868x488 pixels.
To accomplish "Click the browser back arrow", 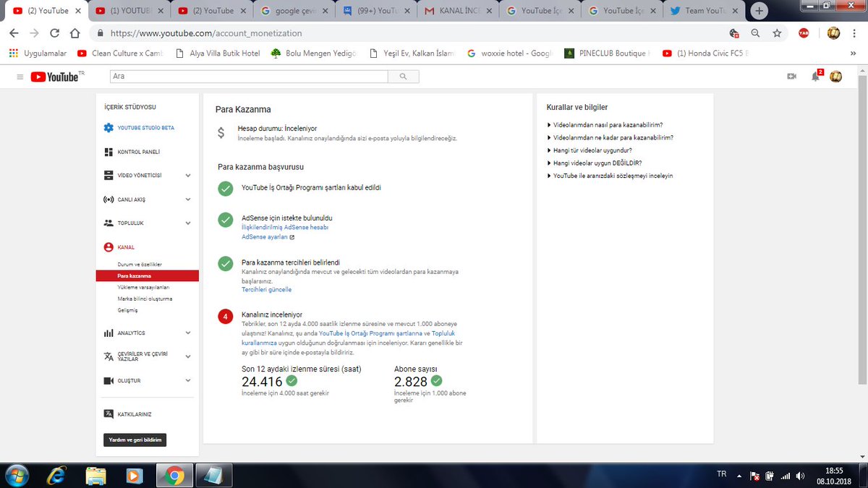I will pos(14,33).
